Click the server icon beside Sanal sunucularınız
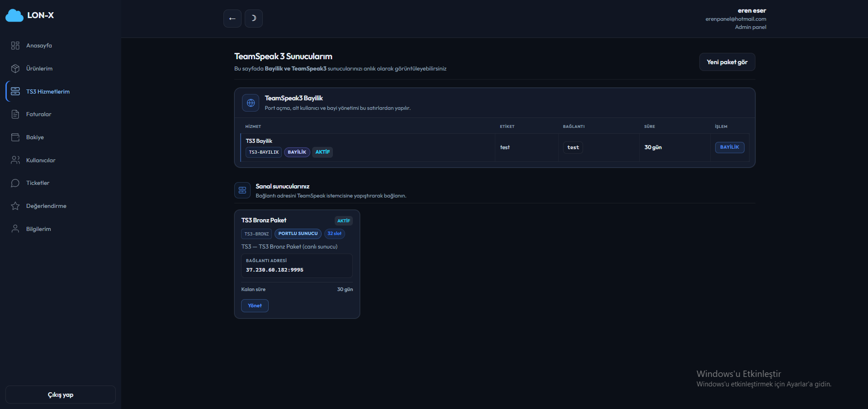 [242, 190]
